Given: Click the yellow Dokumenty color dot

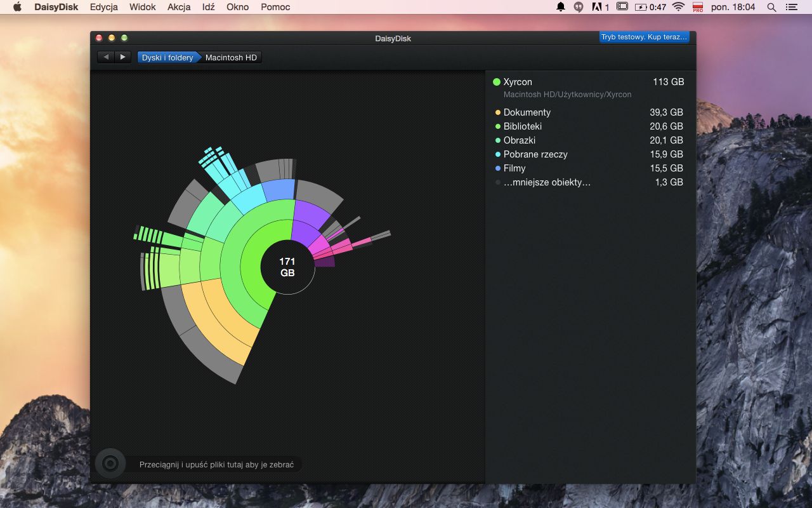Looking at the screenshot, I should click(x=498, y=112).
